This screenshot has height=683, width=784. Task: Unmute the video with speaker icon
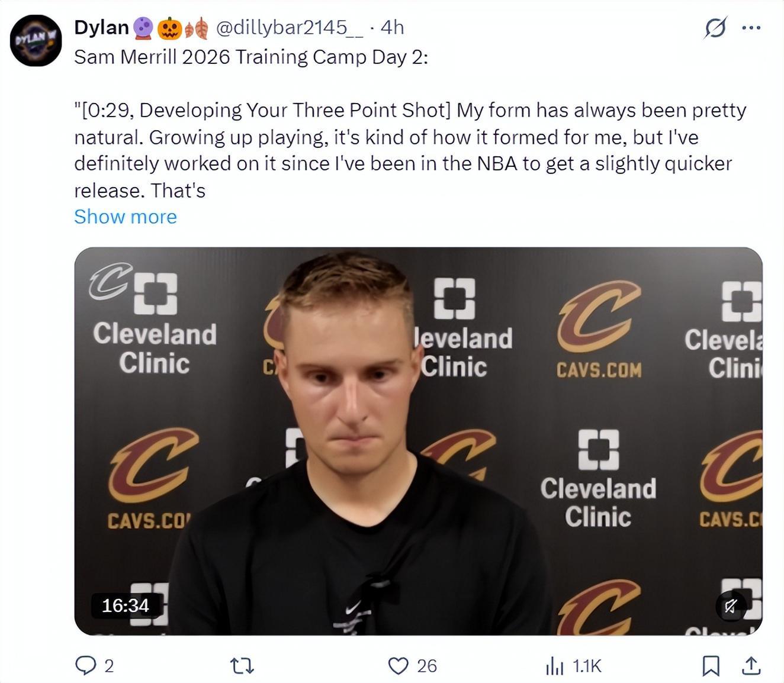coord(731,605)
